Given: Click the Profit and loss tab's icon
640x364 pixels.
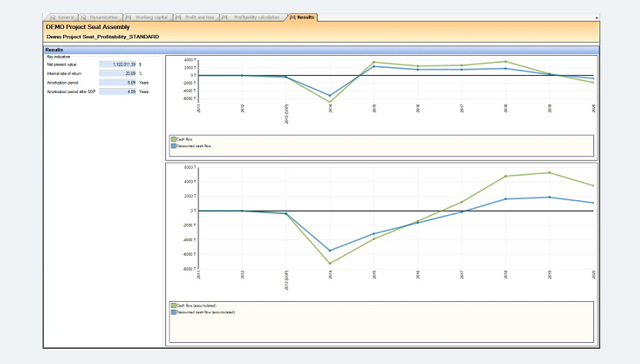Looking at the screenshot, I should 179,18.
